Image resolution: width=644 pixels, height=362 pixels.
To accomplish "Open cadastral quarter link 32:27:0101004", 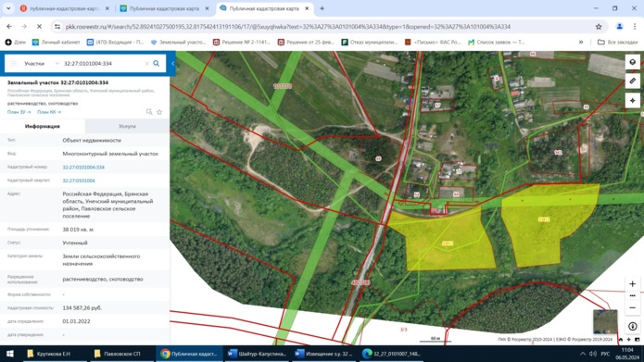I will (x=79, y=181).
